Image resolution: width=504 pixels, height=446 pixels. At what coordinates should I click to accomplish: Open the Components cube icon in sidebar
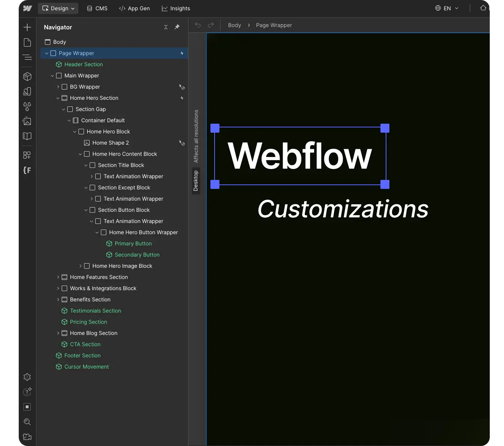[x=27, y=76]
